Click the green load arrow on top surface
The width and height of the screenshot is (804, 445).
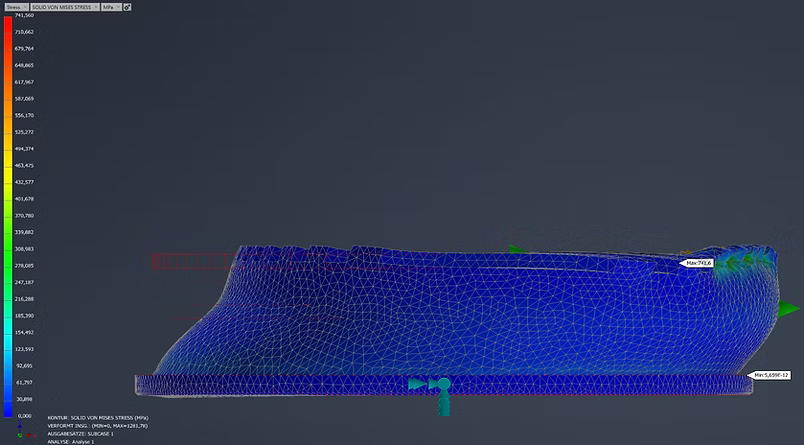point(515,248)
